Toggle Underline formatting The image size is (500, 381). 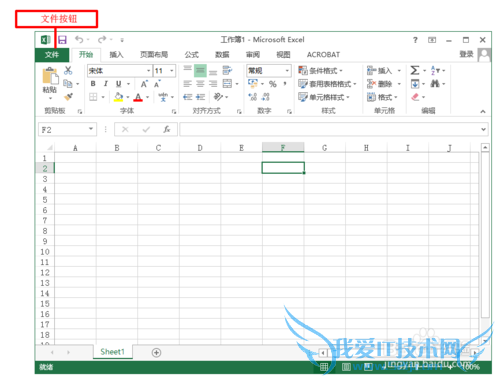(x=118, y=84)
